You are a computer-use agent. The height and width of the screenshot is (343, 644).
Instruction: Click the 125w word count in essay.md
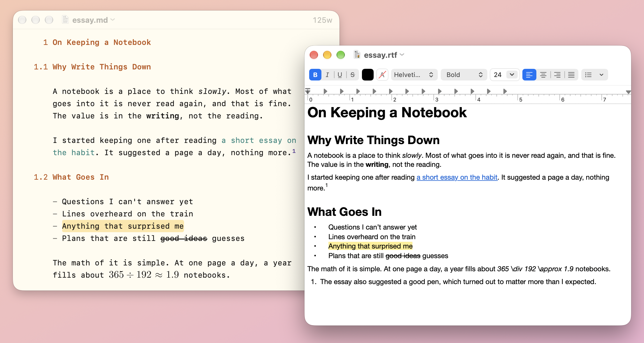point(322,20)
